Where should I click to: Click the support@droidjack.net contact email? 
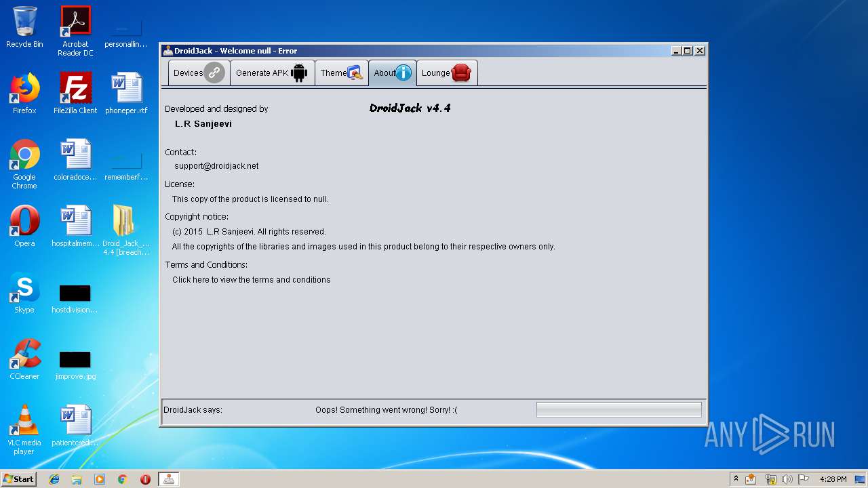[216, 165]
